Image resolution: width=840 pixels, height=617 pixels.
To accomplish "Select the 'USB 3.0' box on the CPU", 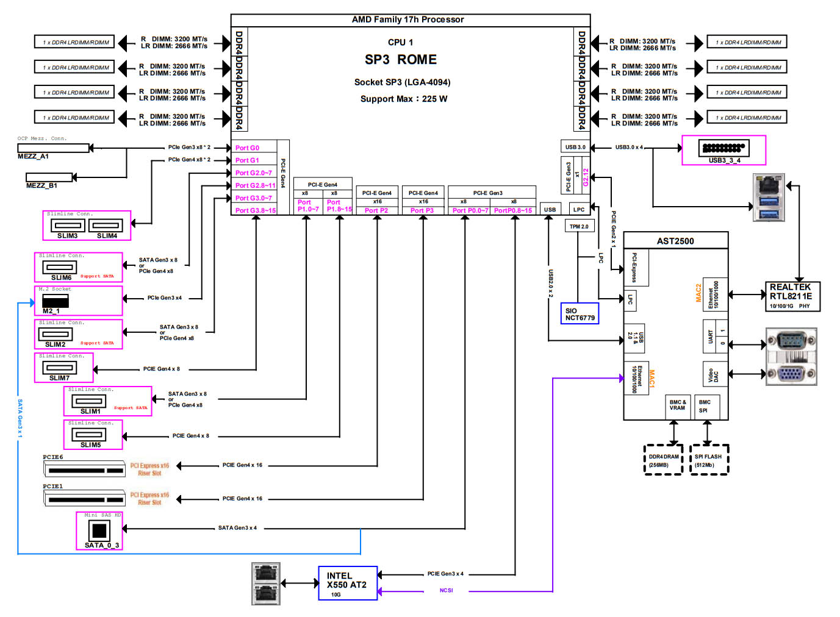I will (x=575, y=147).
